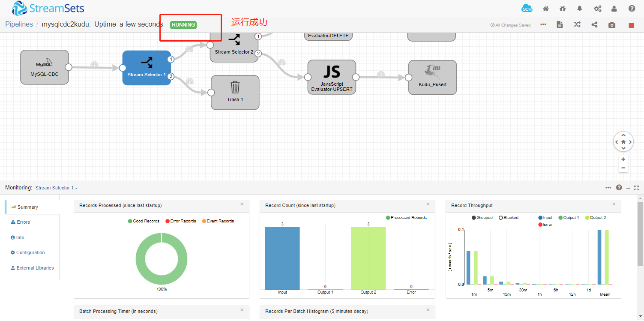This screenshot has height=321, width=644.
Task: Toggle Error Records legend item
Action: click(x=181, y=221)
